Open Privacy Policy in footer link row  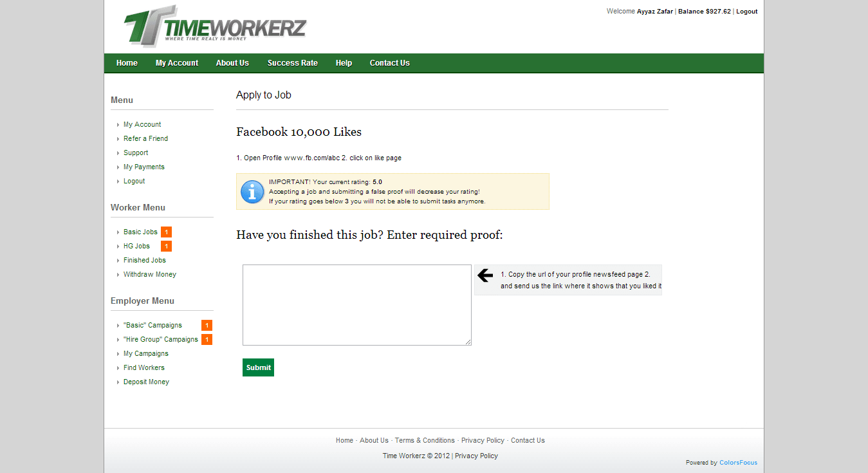coord(483,441)
